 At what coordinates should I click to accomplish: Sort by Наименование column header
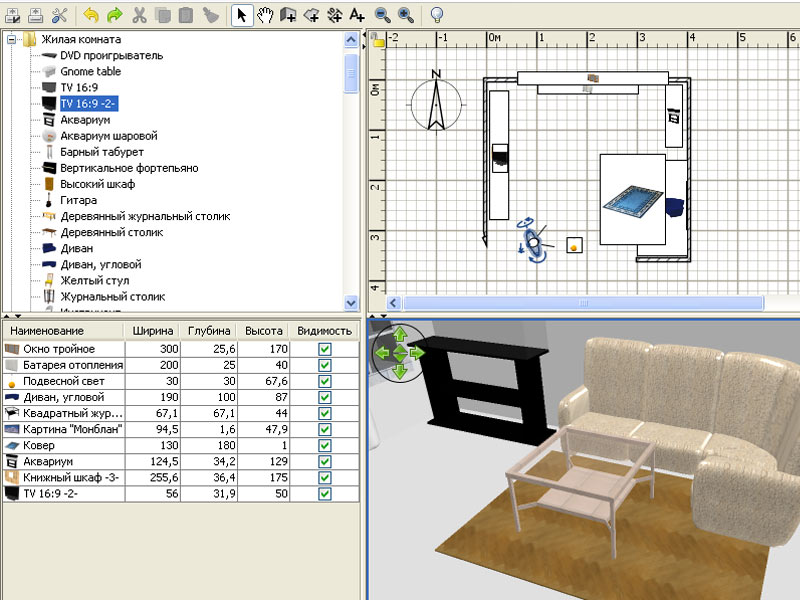[64, 331]
